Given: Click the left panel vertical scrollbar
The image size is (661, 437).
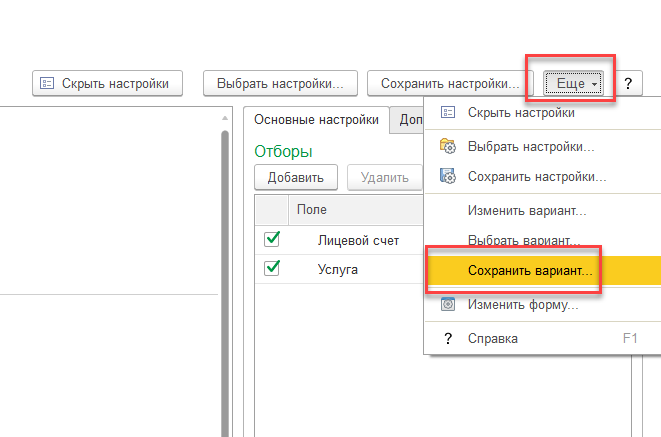Looking at the screenshot, I should pyautogui.click(x=225, y=282).
